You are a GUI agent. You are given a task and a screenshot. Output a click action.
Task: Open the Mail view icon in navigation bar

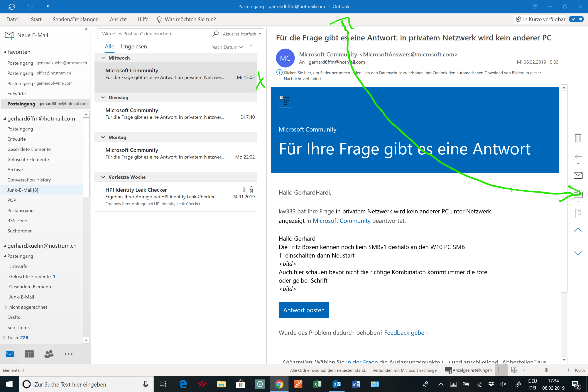tap(10, 354)
